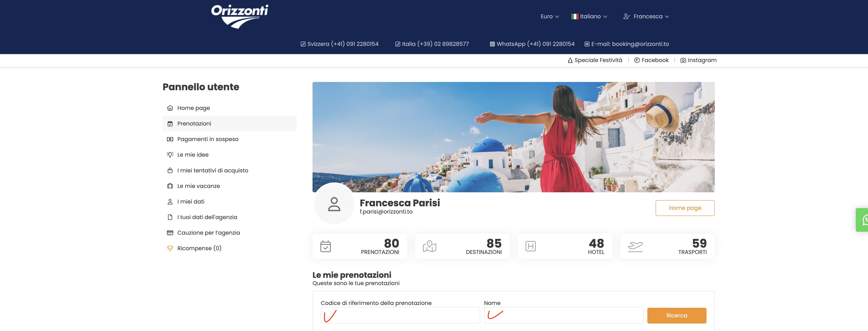Viewport: 868px width, 331px height.
Task: Open Cauzione per l'agenzia
Action: [x=230, y=233]
